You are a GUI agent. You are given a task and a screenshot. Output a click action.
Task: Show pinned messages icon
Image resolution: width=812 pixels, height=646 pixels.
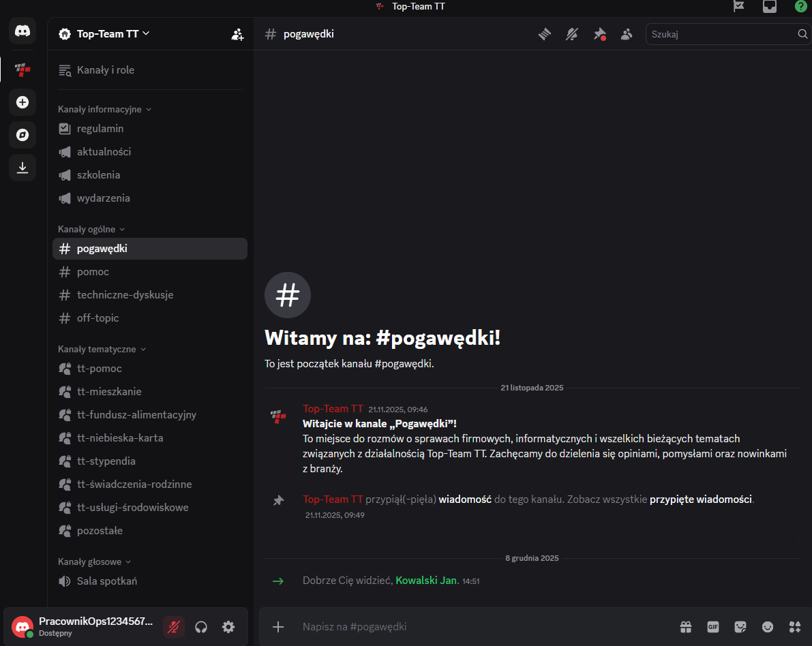(x=599, y=34)
